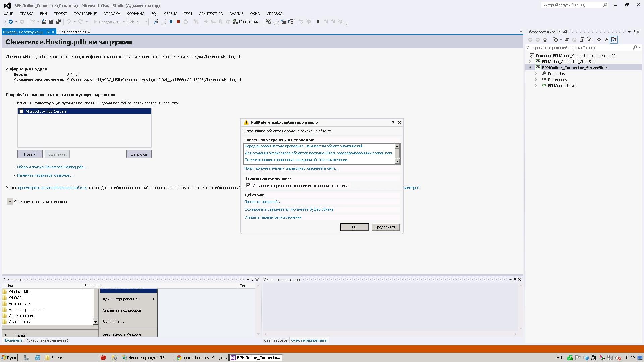Open Properties via the wrench toolbar icon
The image size is (644, 362).
pyautogui.click(x=606, y=40)
